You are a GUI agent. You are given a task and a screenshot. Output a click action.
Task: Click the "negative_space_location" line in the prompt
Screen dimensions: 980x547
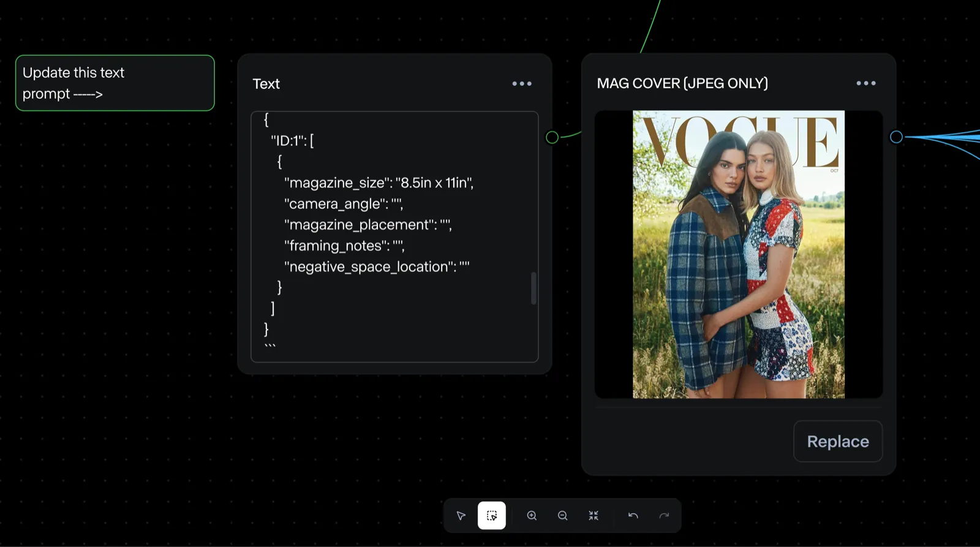pyautogui.click(x=377, y=266)
